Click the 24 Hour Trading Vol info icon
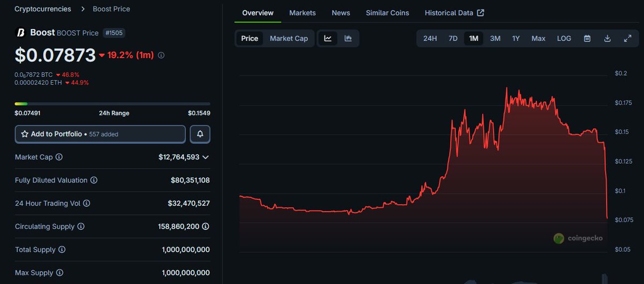 (86, 203)
